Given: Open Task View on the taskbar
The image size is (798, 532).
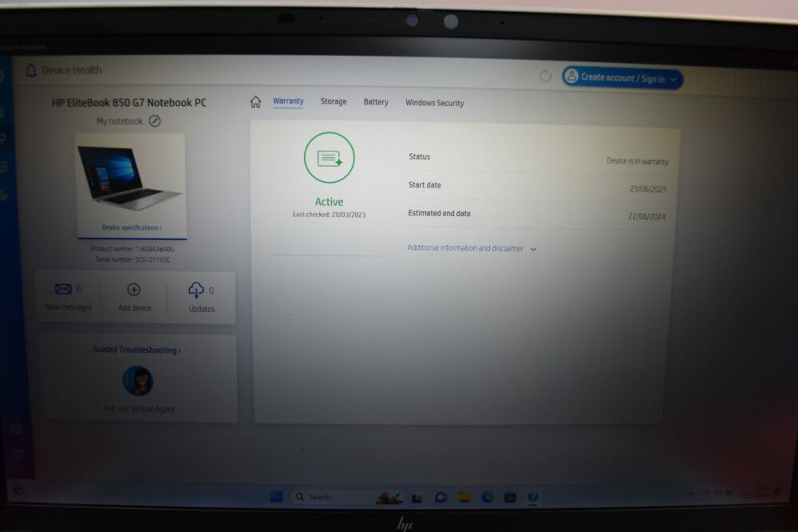Looking at the screenshot, I should tap(417, 498).
